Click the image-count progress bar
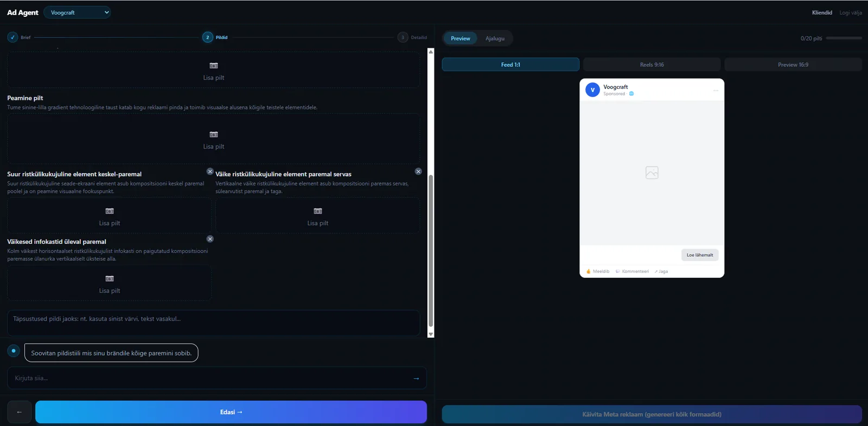The height and width of the screenshot is (426, 868). pos(844,38)
